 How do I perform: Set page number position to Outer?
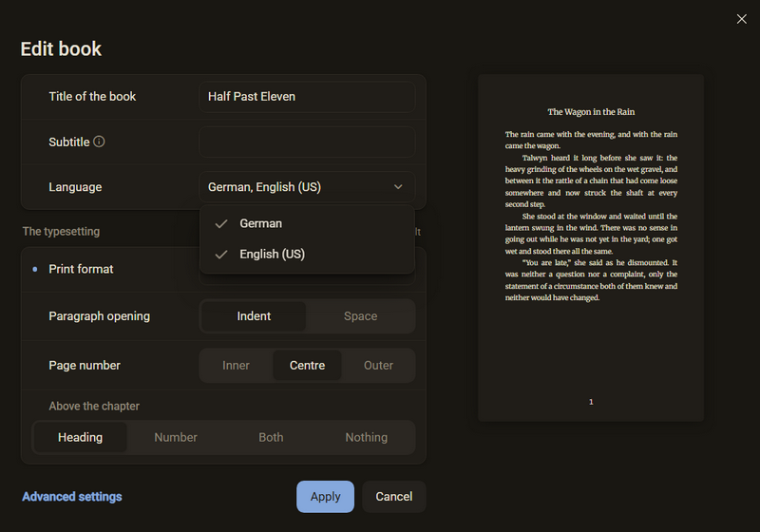click(378, 366)
